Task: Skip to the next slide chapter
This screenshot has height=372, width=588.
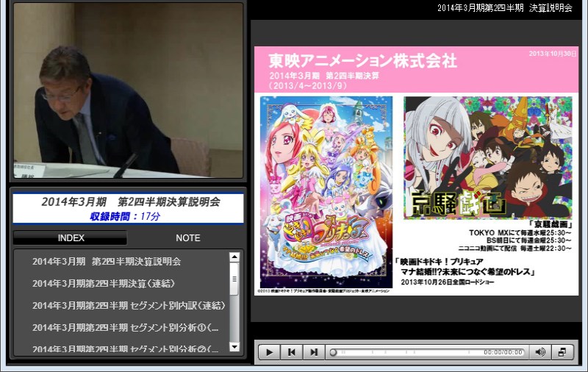Action: (x=314, y=352)
